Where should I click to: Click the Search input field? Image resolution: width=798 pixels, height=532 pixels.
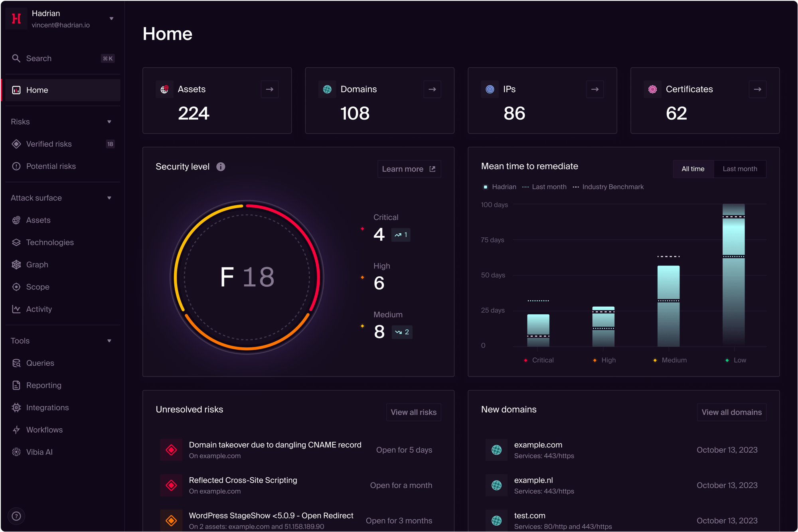(63, 58)
